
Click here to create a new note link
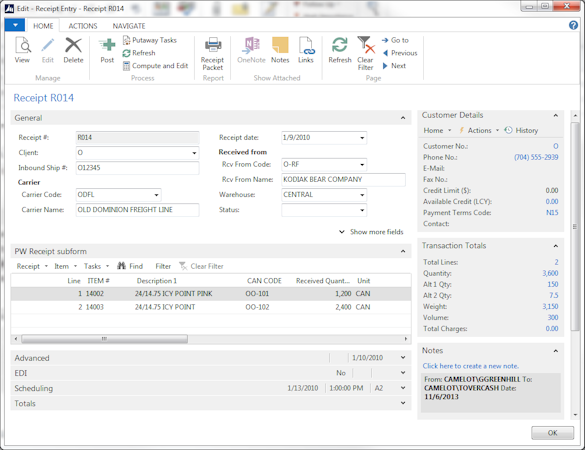click(470, 366)
